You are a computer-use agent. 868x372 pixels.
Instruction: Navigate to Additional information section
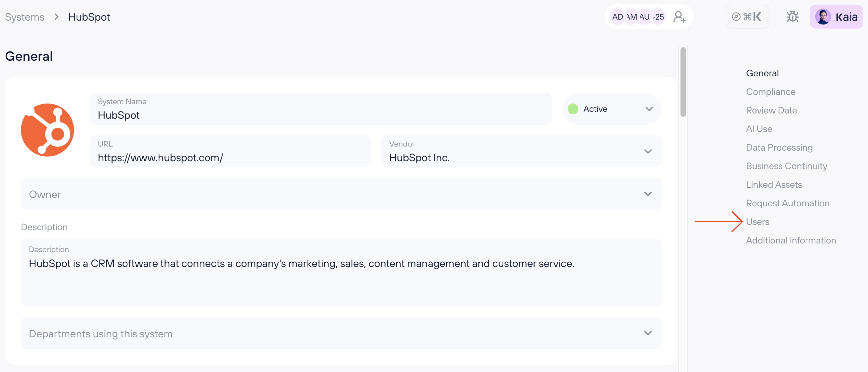791,240
